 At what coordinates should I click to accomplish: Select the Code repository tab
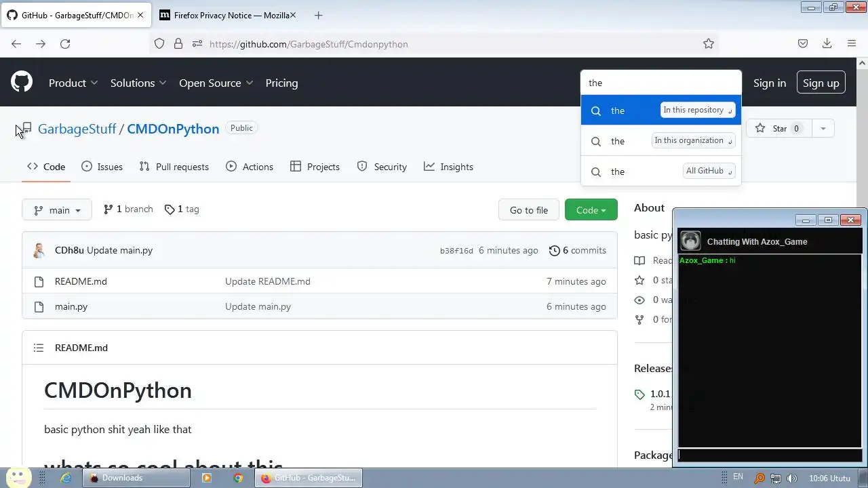46,167
